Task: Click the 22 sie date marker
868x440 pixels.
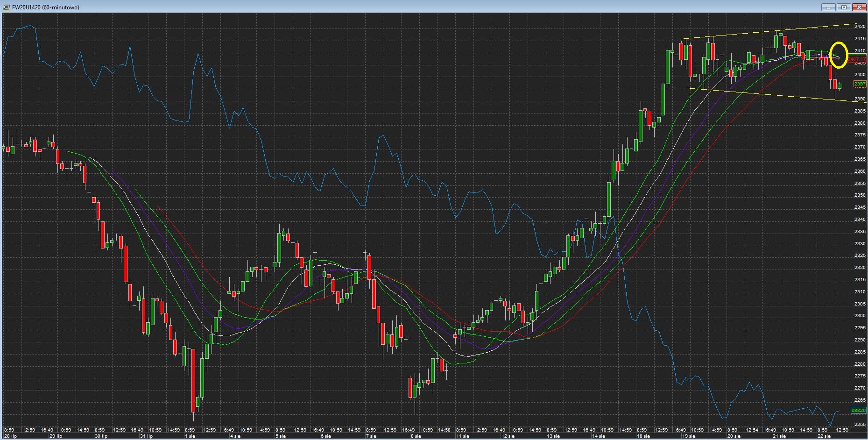Action: pos(825,436)
